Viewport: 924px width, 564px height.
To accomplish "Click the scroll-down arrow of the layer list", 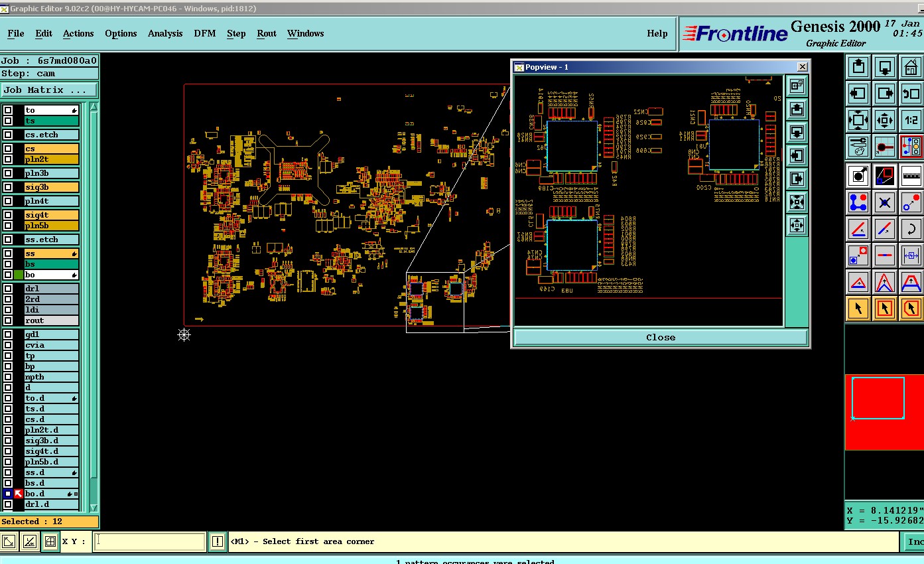I will pyautogui.click(x=94, y=508).
